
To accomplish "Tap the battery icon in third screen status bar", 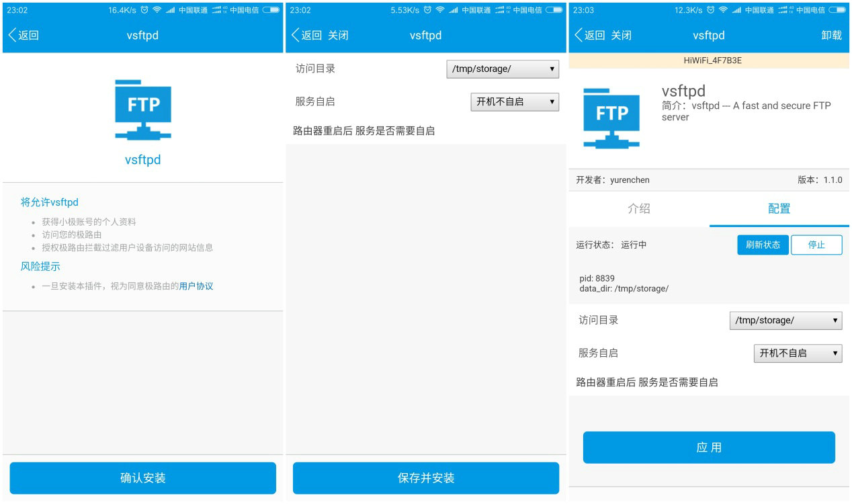I will click(x=837, y=10).
